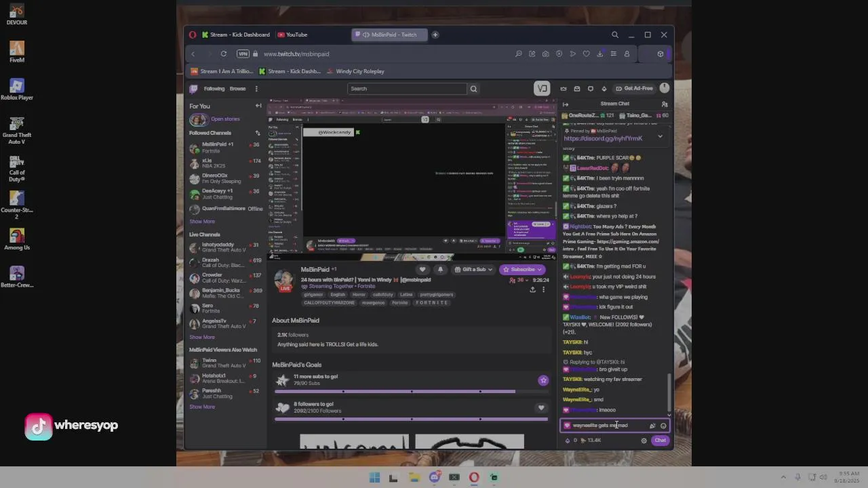Share the MsBinPaid stream
The image size is (868, 488).
[x=532, y=289]
